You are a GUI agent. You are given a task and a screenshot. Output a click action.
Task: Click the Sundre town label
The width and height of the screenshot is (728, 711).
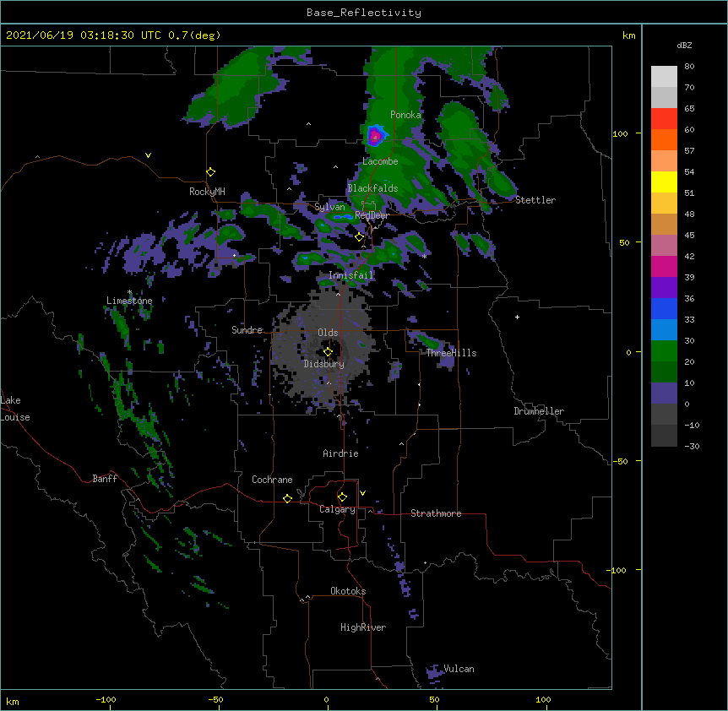247,330
